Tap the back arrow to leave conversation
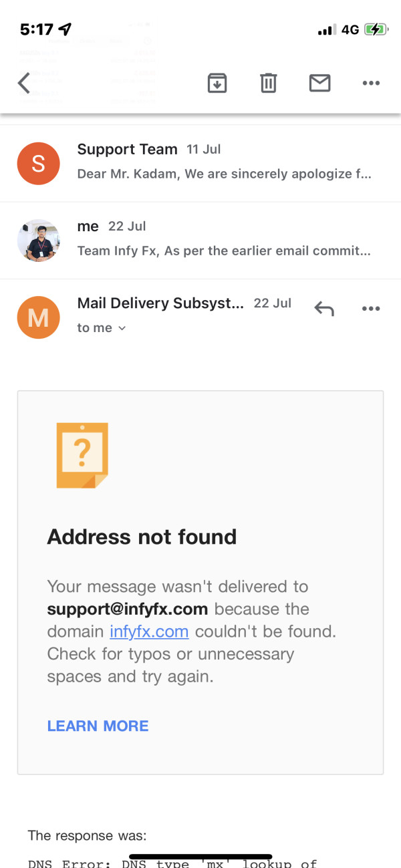This screenshot has width=401, height=868. pyautogui.click(x=24, y=84)
